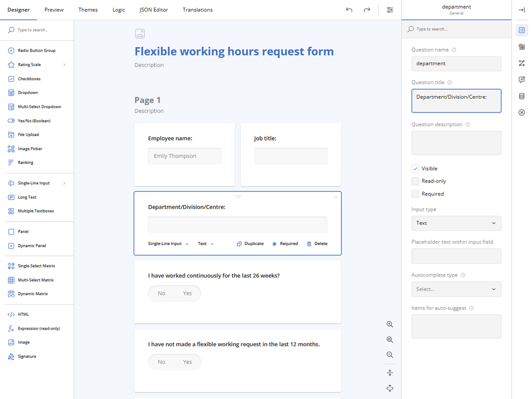Click the survey logo image placeholder
The image size is (532, 399).
click(x=140, y=33)
